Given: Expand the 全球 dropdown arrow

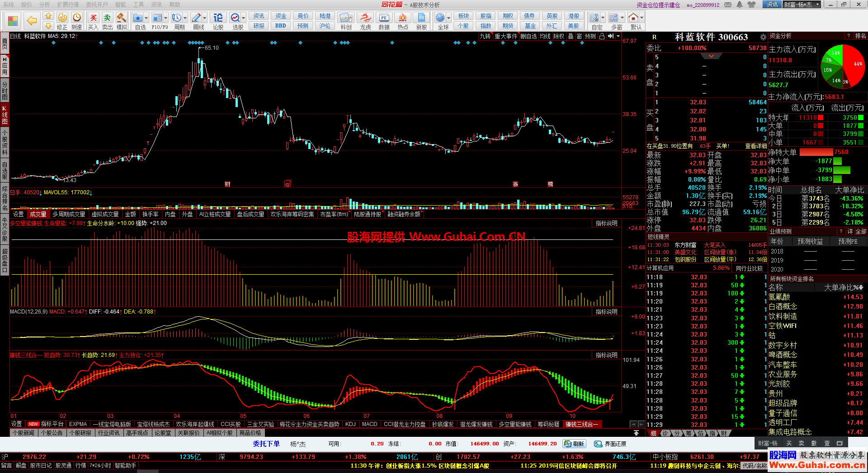Looking at the screenshot, I should pos(449,18).
